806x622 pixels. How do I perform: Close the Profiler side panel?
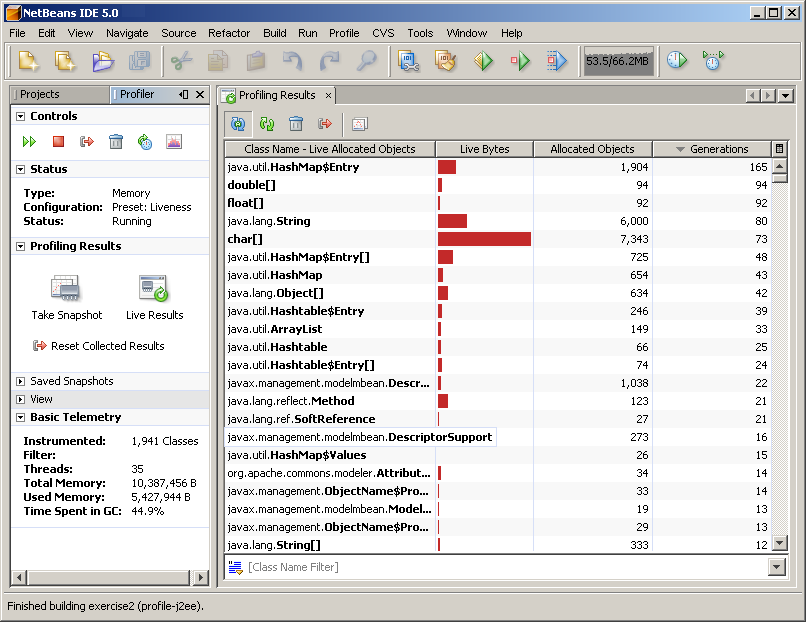[x=200, y=94]
